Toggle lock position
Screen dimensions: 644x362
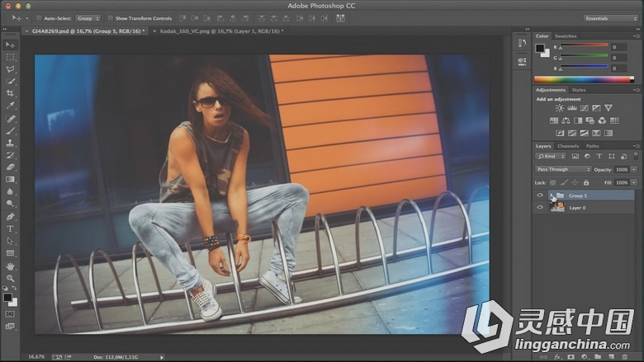575,182
